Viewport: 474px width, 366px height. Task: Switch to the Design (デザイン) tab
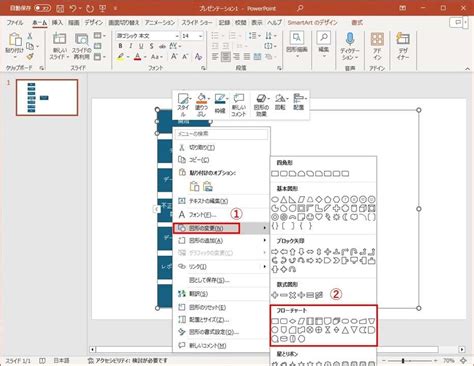tap(94, 22)
